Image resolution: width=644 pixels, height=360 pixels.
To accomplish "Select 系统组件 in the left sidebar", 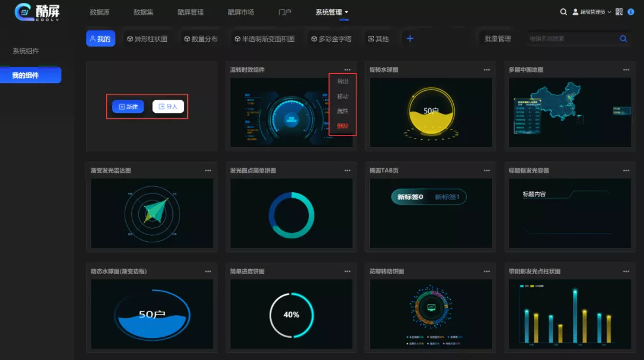I will click(26, 51).
